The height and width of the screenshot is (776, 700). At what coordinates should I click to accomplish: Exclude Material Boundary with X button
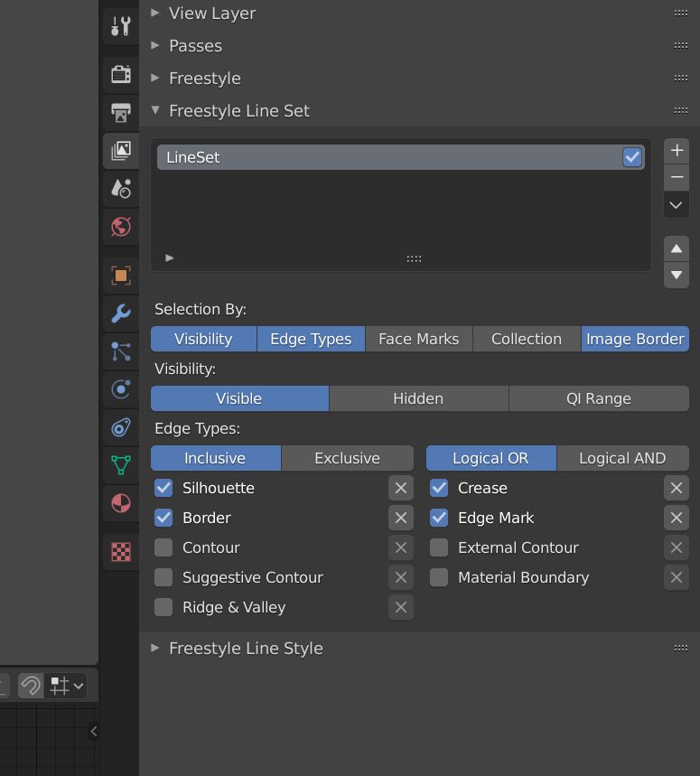[677, 577]
